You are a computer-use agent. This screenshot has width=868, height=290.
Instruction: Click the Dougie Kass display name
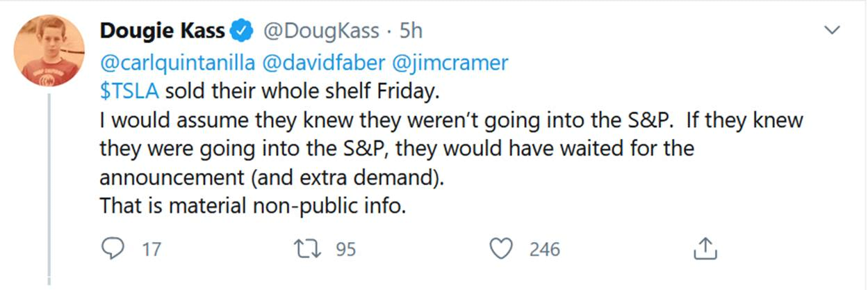point(163,31)
